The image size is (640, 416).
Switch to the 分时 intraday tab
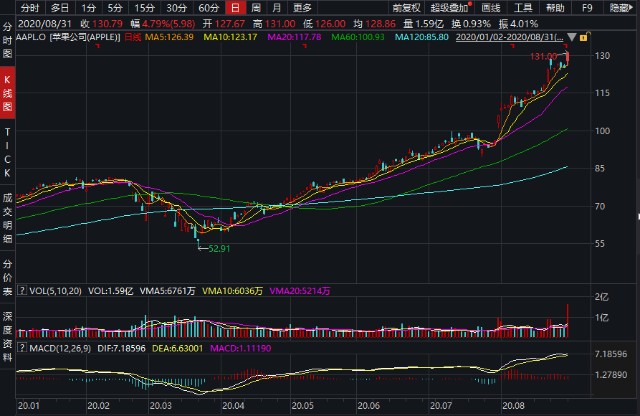tap(33, 7)
